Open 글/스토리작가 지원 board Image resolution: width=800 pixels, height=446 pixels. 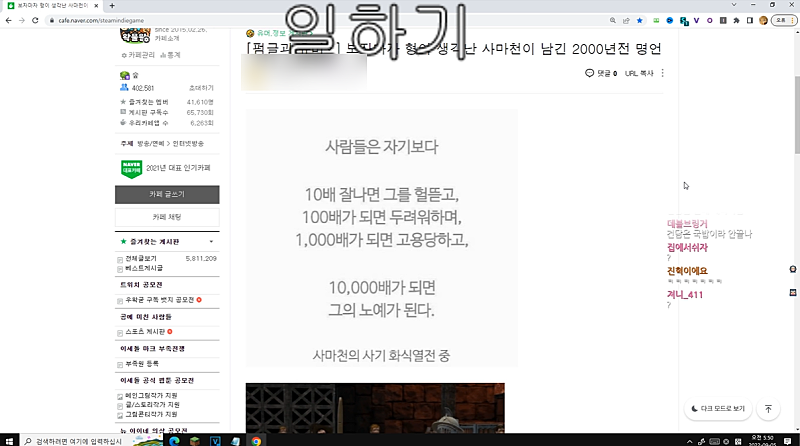click(x=153, y=405)
